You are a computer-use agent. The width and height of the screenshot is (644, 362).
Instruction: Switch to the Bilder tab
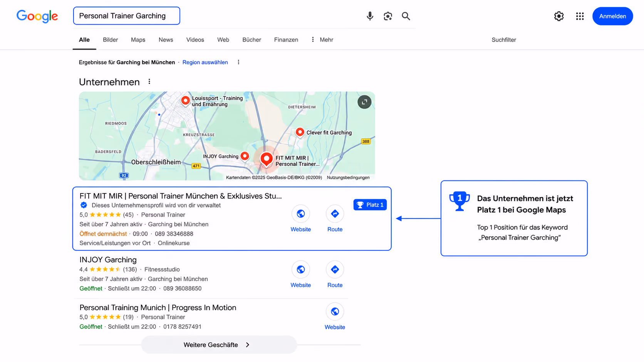point(110,40)
